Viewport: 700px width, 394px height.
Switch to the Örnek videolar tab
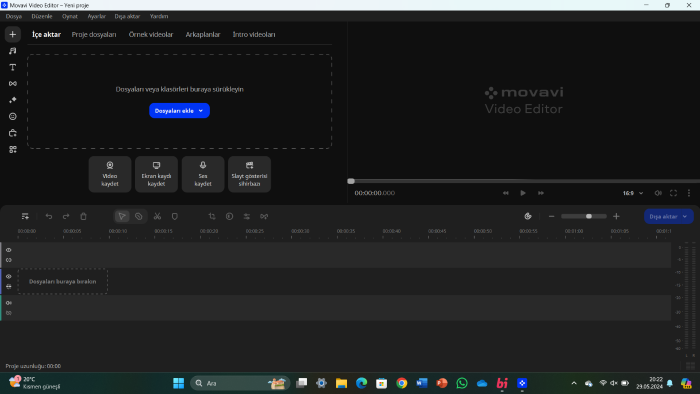(x=151, y=34)
